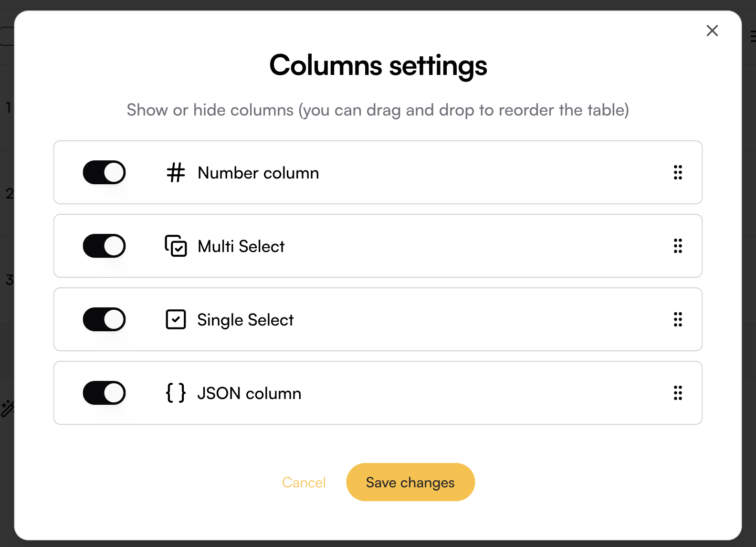The image size is (756, 547).
Task: Toggle visibility of Number column
Action: [104, 172]
